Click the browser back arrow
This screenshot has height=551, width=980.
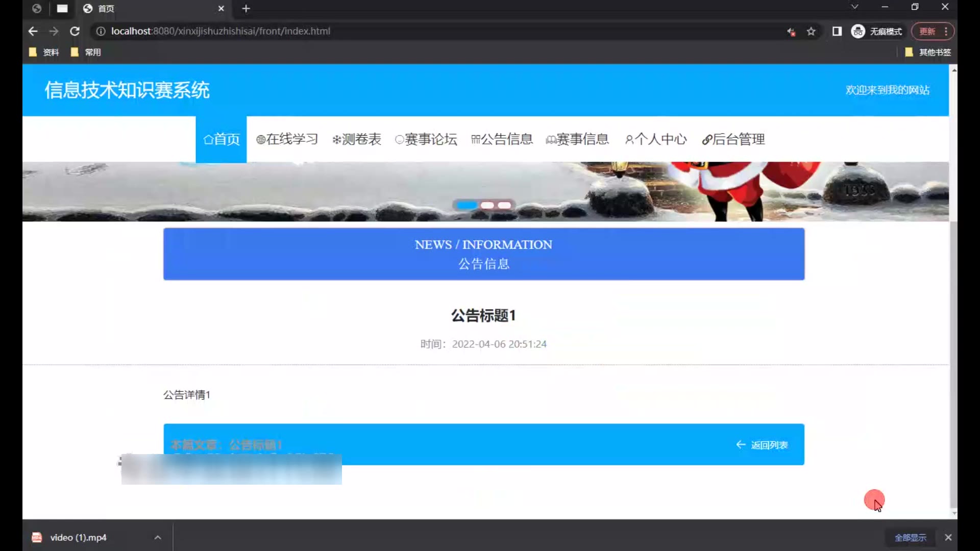pos(33,31)
